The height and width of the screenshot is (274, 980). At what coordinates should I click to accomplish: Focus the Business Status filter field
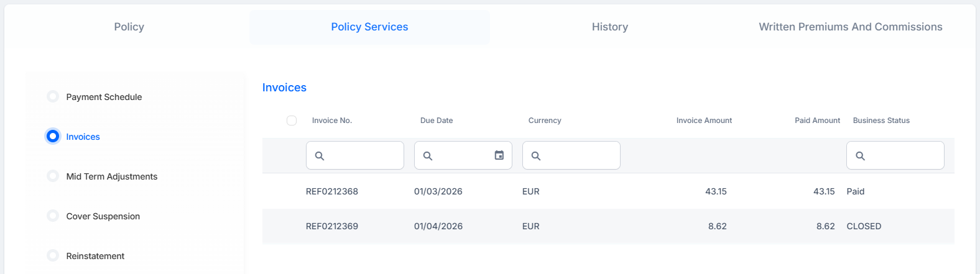tap(895, 155)
